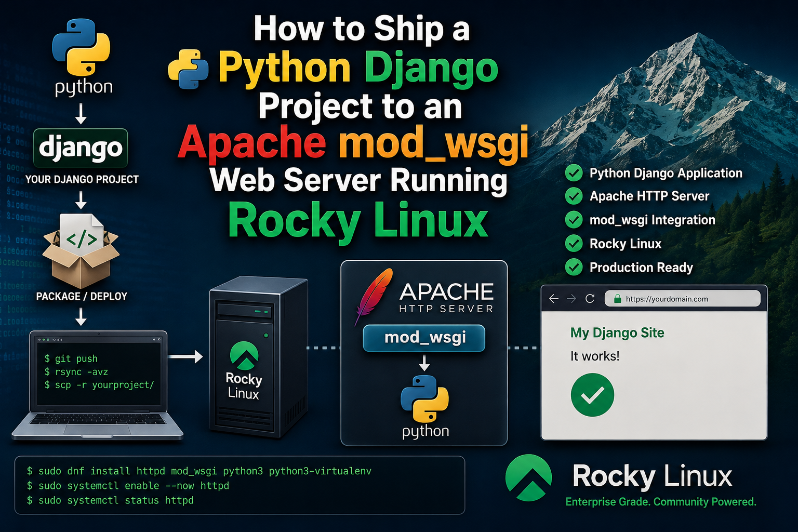The width and height of the screenshot is (798, 532).
Task: Click the $ rsync -avz line
Action: click(76, 372)
